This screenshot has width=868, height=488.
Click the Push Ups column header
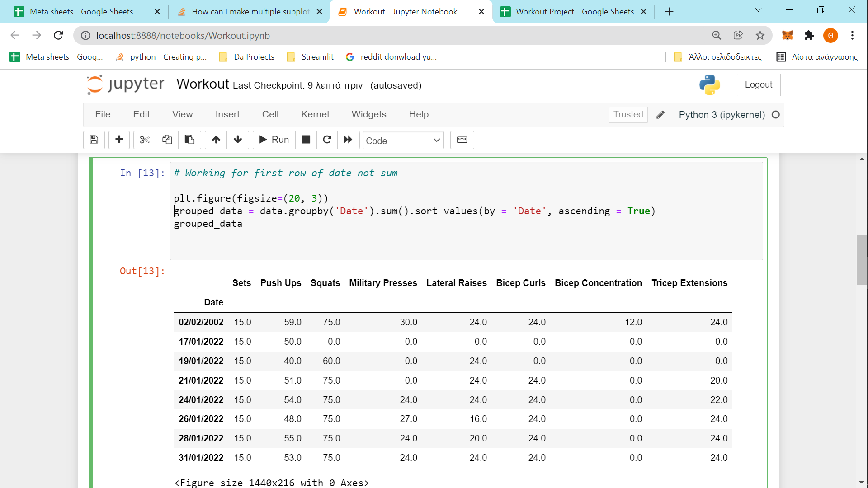tap(281, 283)
